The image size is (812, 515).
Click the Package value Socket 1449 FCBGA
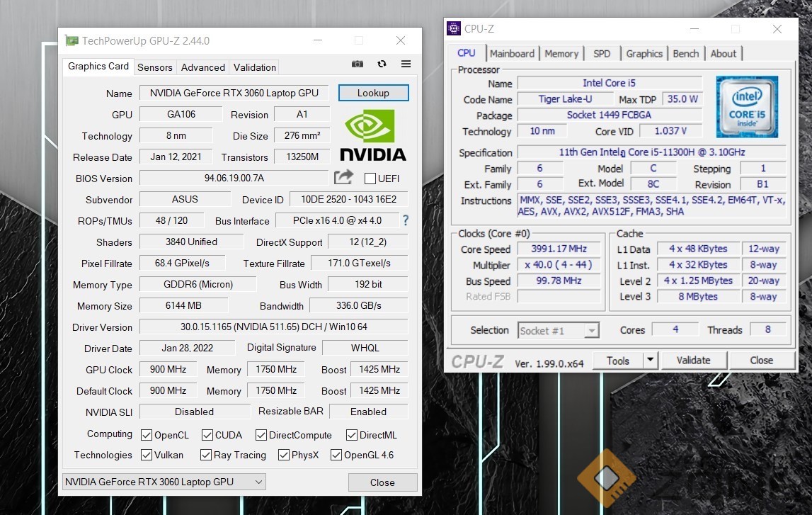(x=610, y=115)
